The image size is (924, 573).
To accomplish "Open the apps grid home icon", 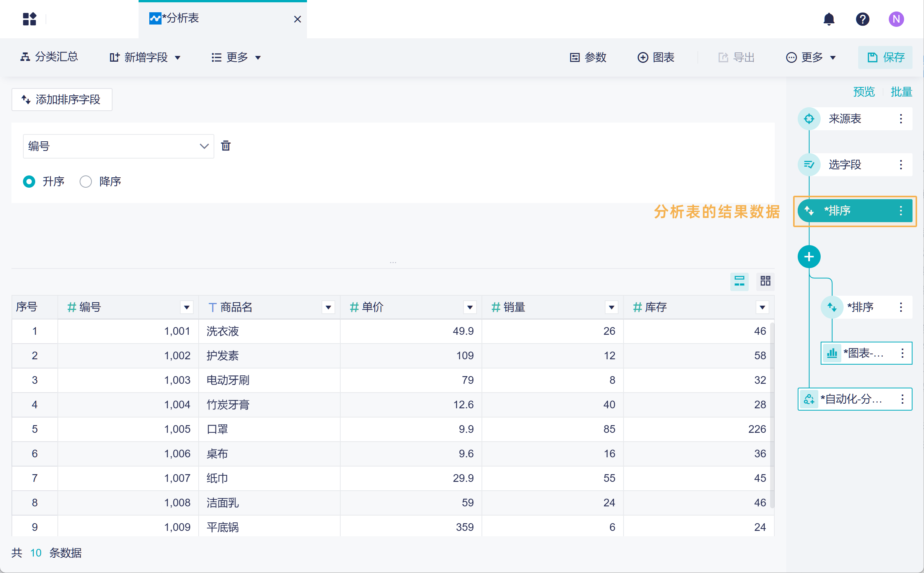I will (29, 19).
